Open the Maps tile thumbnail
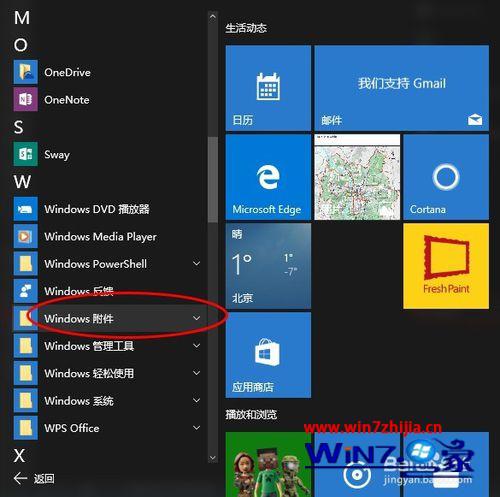 pyautogui.click(x=357, y=177)
